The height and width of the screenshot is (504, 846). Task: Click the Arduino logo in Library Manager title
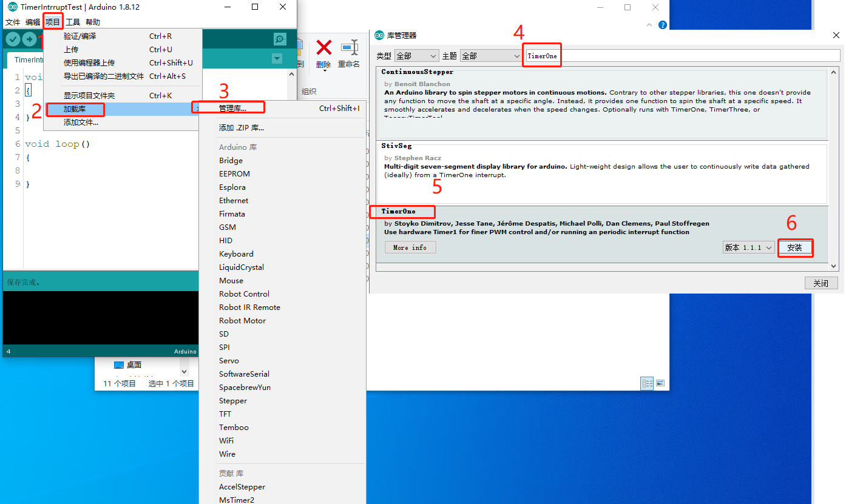pyautogui.click(x=380, y=35)
